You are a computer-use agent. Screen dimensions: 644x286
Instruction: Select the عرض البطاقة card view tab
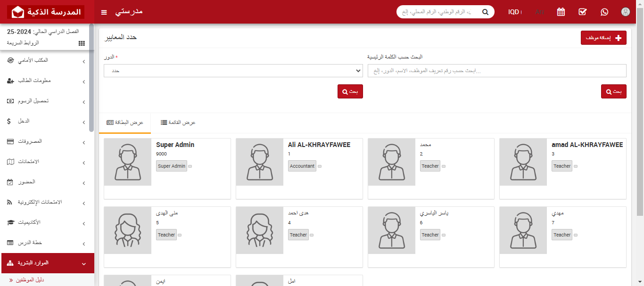pyautogui.click(x=124, y=122)
